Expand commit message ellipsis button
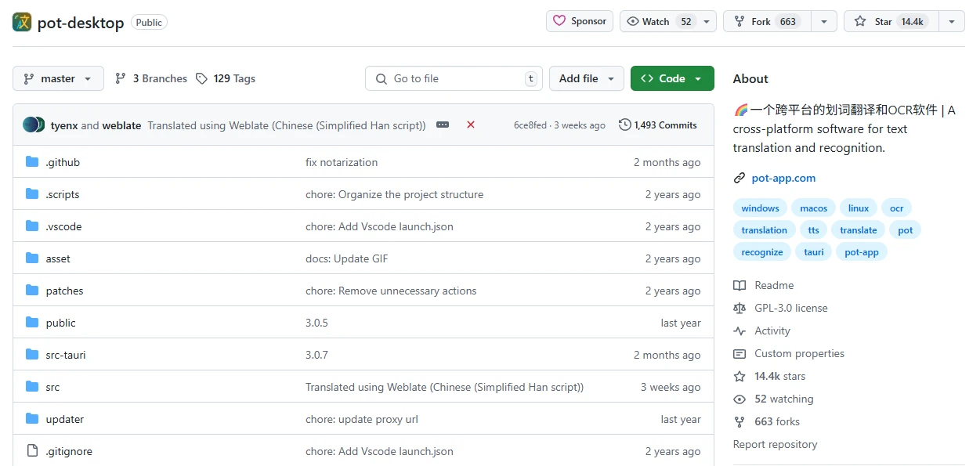 pos(443,125)
